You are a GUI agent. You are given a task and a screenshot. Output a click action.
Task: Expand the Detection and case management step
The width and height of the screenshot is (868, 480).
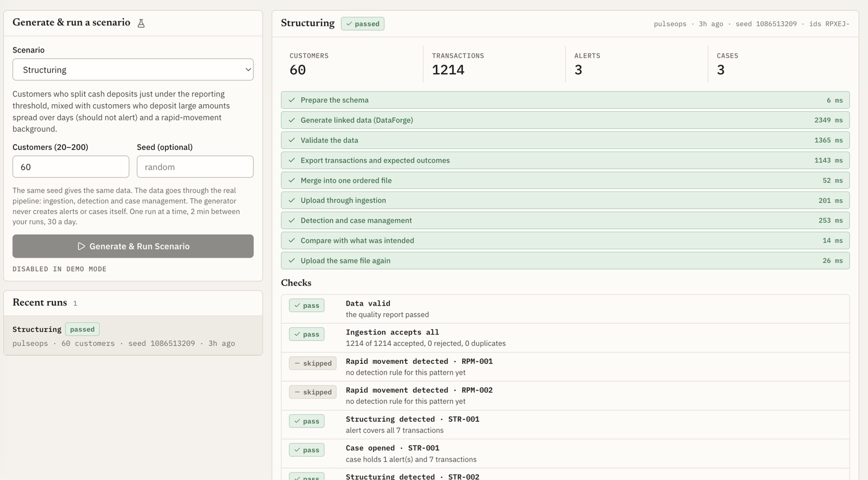565,220
